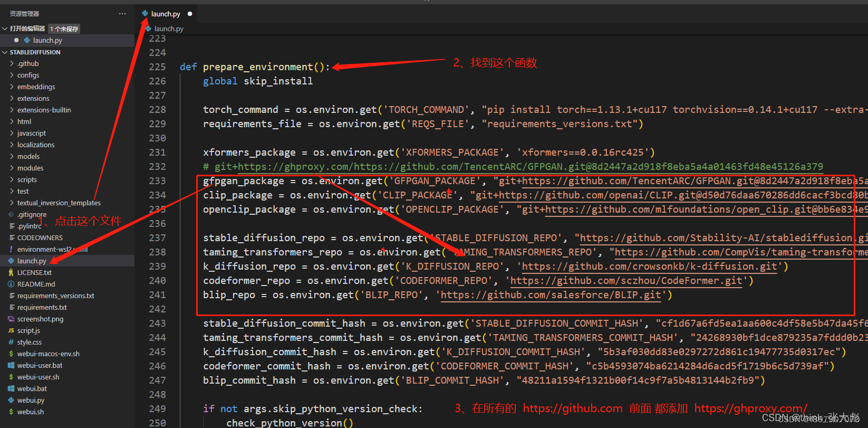Click the blip_commit_hash variable name
The image size is (868, 428).
(249, 381)
